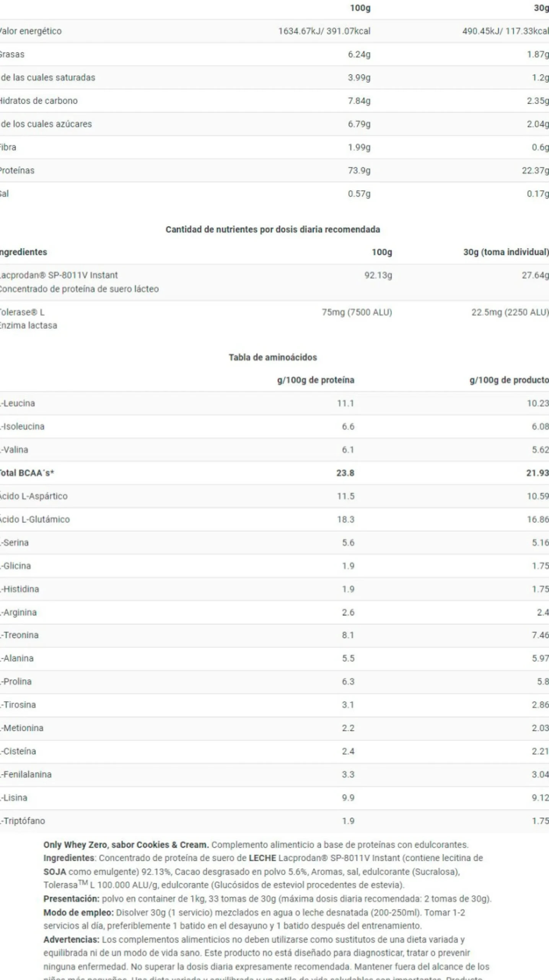Click the g/100g de producto column header

tap(509, 380)
